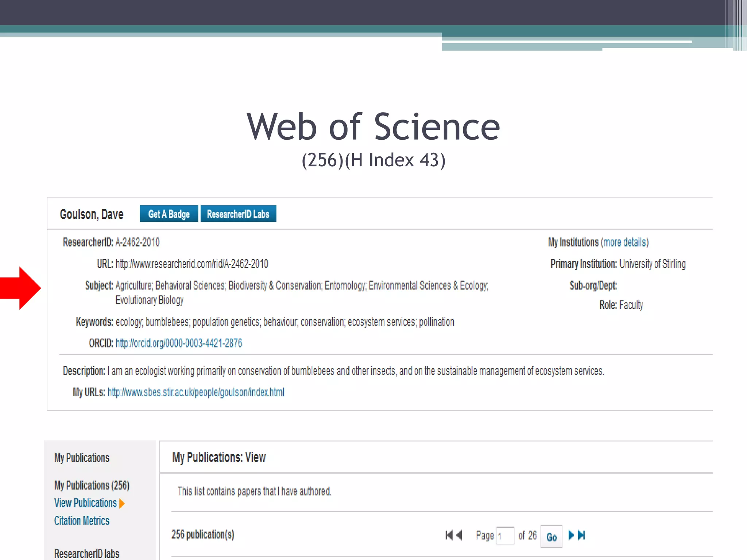Click the Get A Badge button
This screenshot has width=747, height=560.
pyautogui.click(x=169, y=214)
